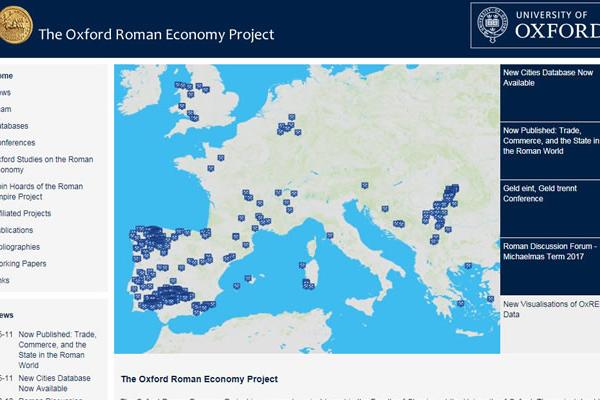Click the map marker on Italy's west coast
This screenshot has height=400, width=600.
[330, 235]
